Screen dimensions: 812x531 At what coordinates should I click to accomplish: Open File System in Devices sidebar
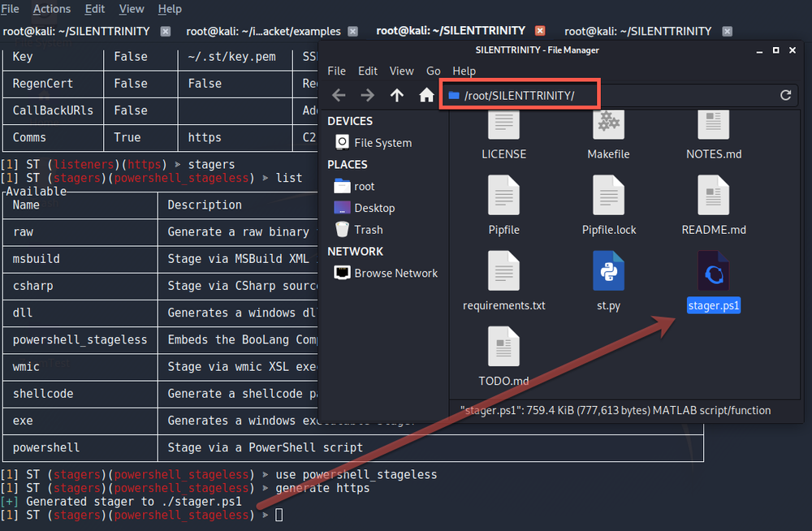374,142
